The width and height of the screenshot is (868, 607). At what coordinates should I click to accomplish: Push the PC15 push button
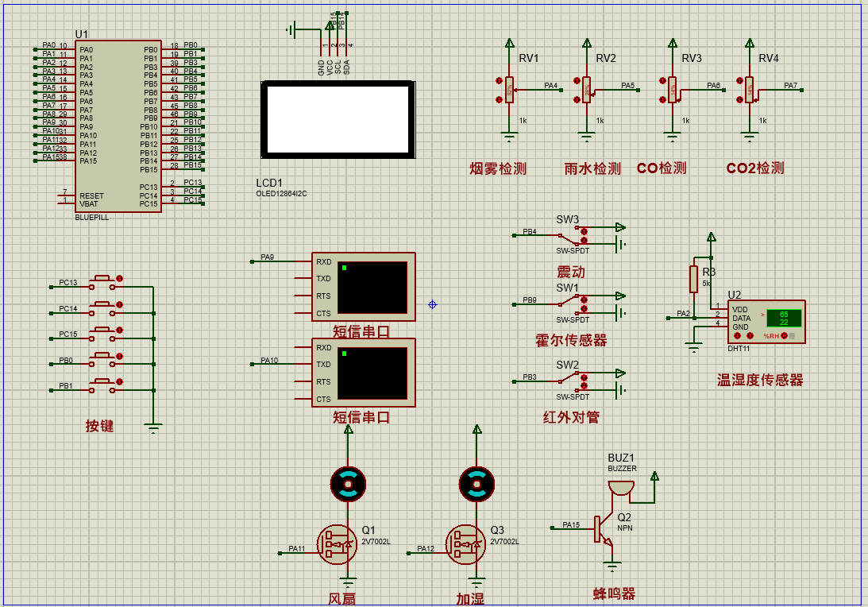[102, 334]
